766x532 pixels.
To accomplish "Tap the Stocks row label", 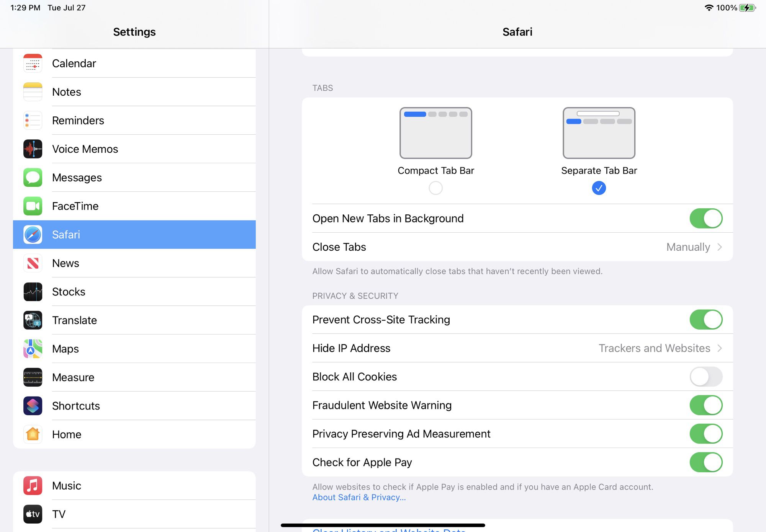I will pos(69,292).
